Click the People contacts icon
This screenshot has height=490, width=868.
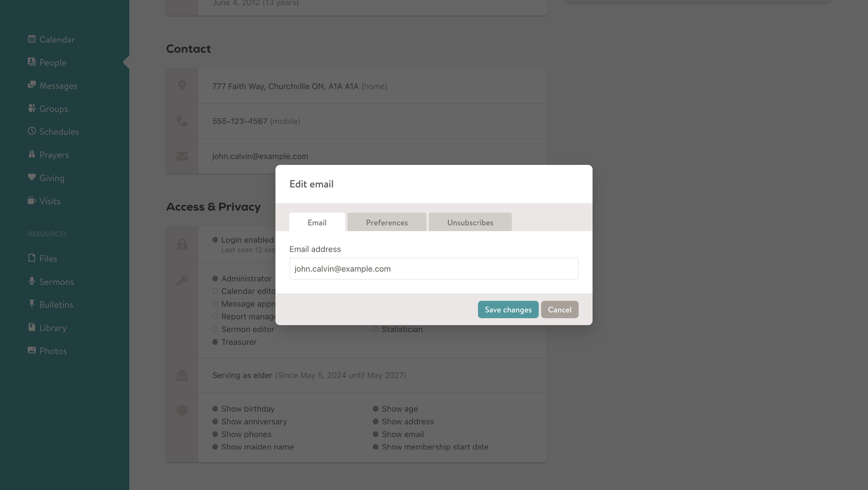pos(32,62)
